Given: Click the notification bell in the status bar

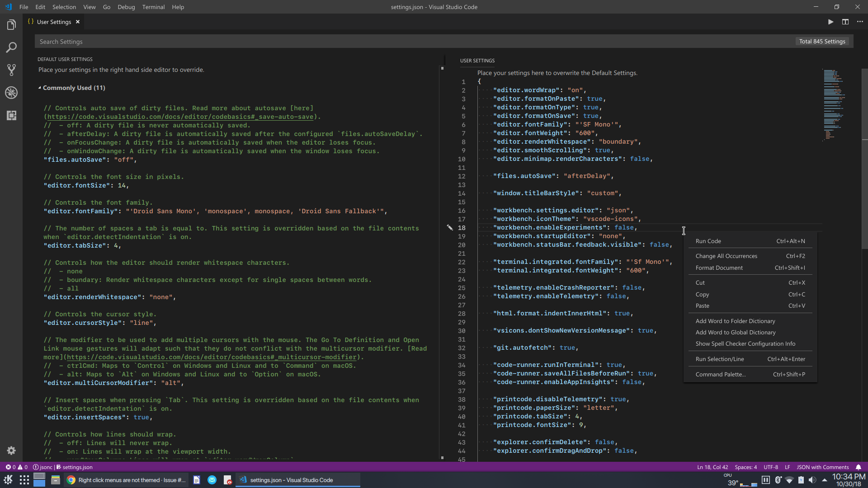Looking at the screenshot, I should pyautogui.click(x=859, y=467).
